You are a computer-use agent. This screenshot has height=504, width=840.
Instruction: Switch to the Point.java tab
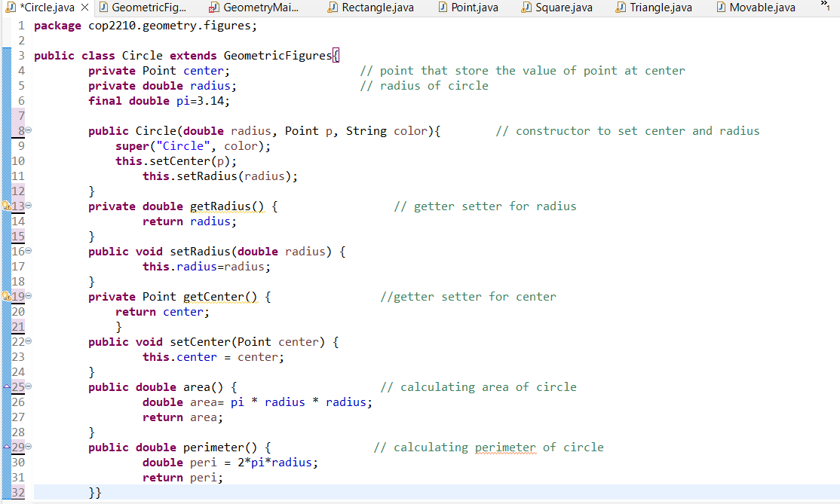[x=477, y=8]
